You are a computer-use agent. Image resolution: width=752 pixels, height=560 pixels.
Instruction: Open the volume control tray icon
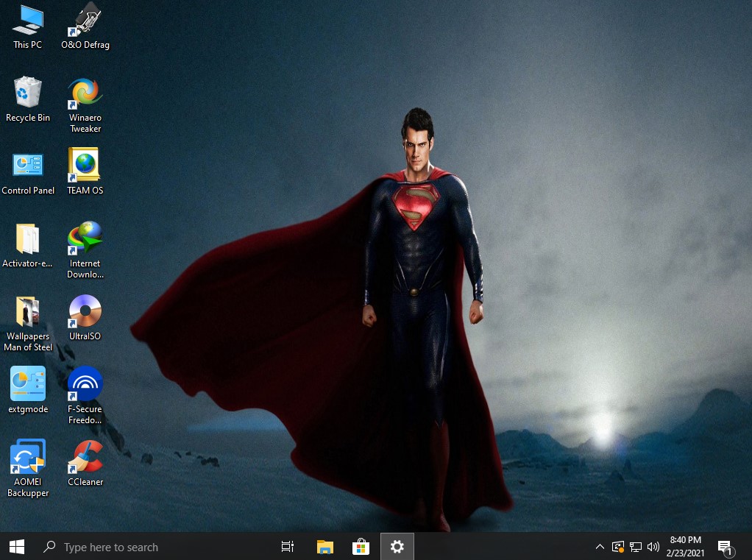coord(653,547)
